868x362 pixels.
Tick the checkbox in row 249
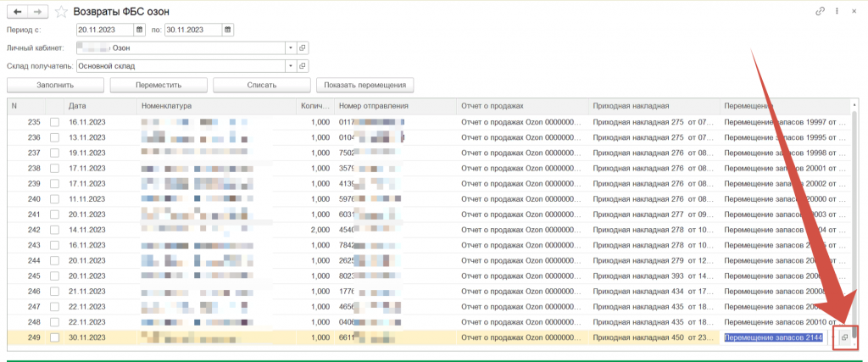(55, 337)
